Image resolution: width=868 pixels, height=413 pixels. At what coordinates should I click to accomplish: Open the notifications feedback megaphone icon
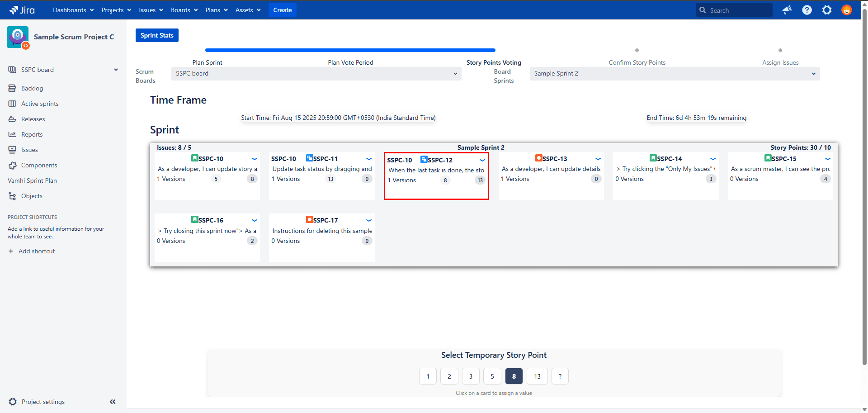[x=787, y=10]
